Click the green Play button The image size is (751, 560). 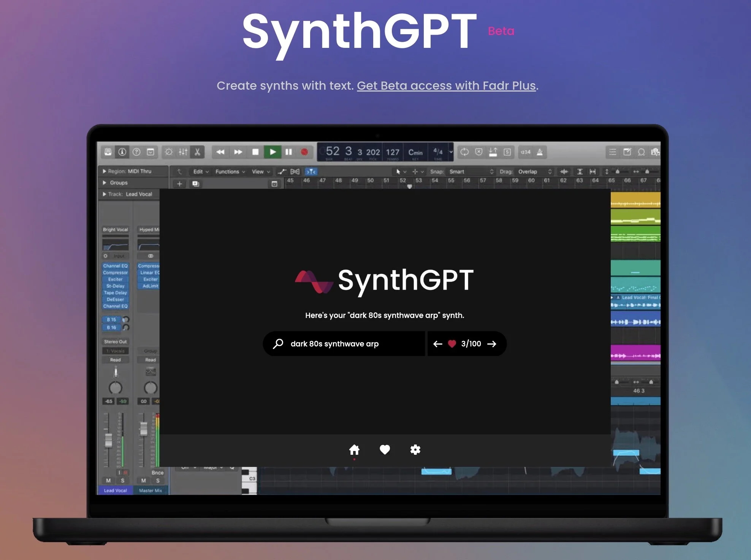point(273,152)
